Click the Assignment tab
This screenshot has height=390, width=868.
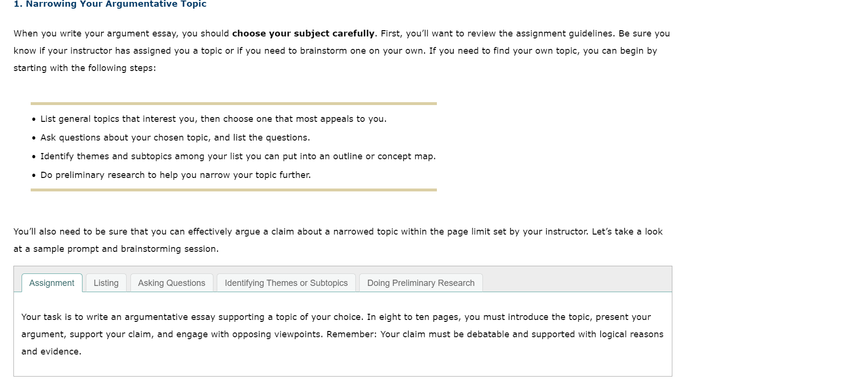coord(52,283)
